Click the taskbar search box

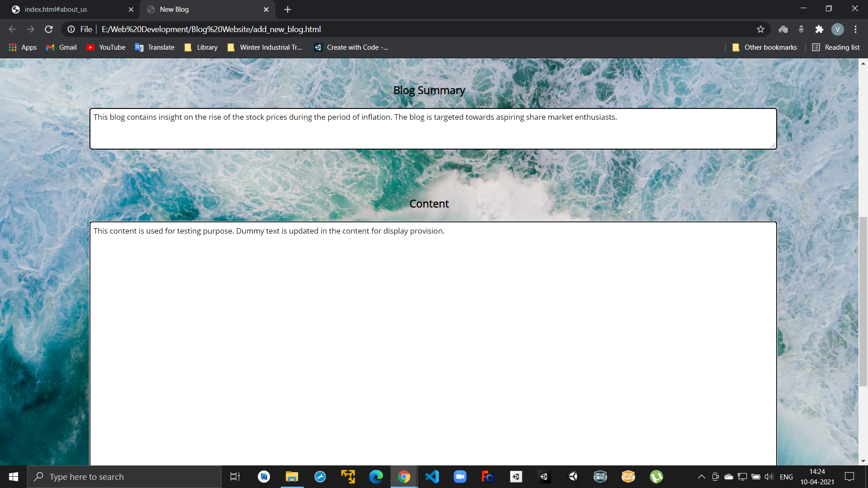(124, 477)
